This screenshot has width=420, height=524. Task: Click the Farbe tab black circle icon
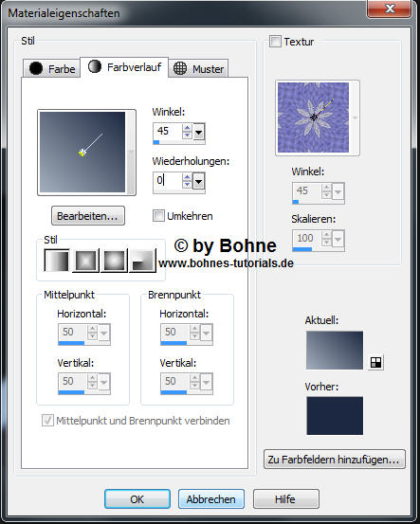(x=36, y=68)
